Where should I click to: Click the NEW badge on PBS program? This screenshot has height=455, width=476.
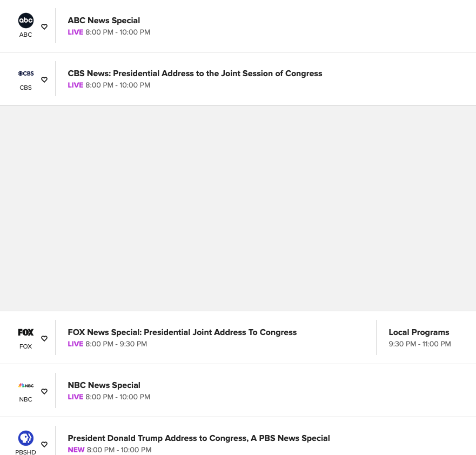76,450
